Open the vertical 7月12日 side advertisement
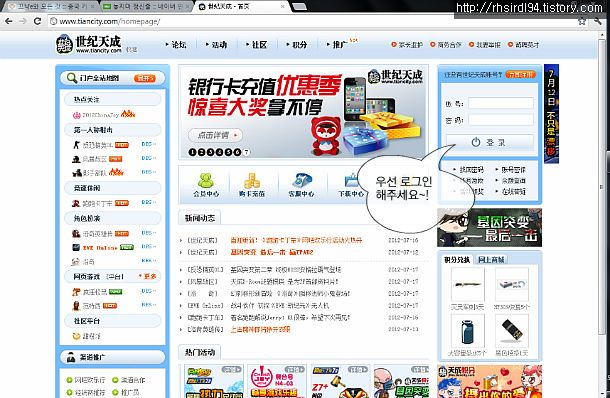Viewport: 610px width, 398px height. [551, 114]
